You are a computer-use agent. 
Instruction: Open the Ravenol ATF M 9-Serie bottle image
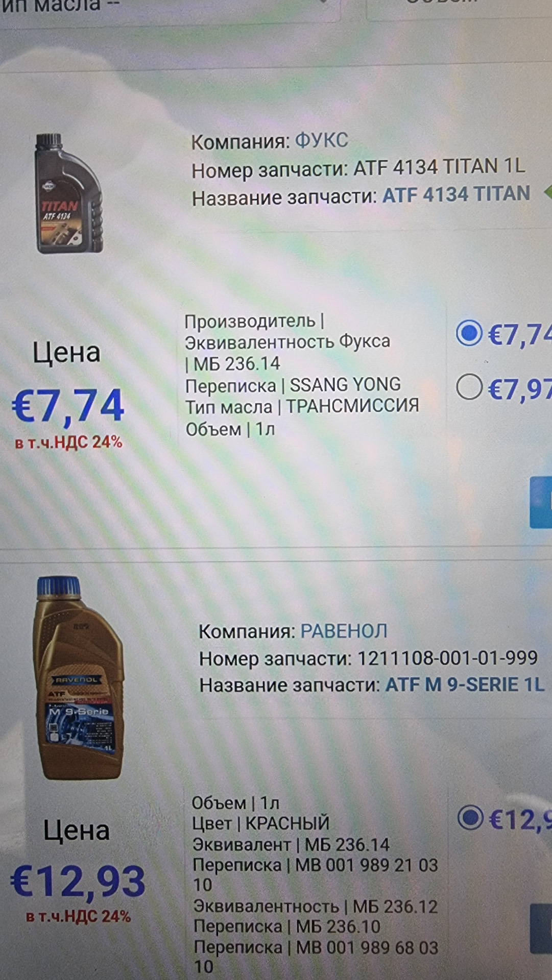(78, 678)
